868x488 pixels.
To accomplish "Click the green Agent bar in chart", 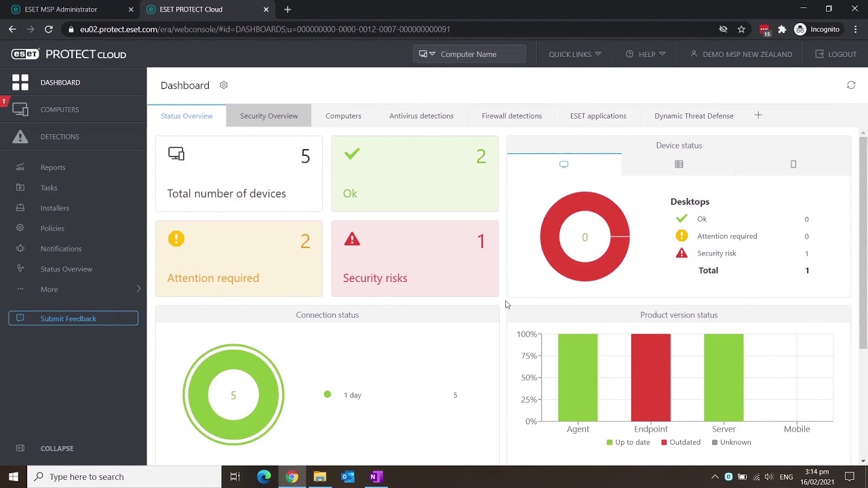I will tap(578, 378).
